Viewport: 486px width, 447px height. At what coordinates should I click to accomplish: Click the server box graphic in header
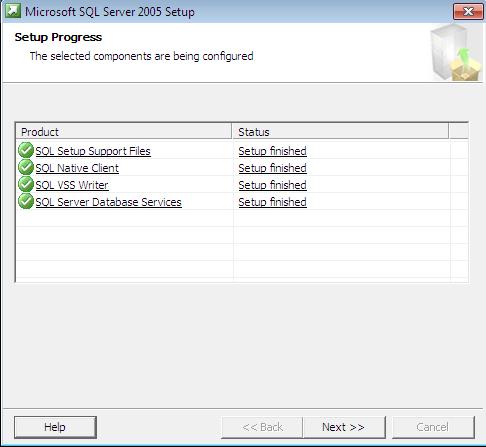coord(455,53)
